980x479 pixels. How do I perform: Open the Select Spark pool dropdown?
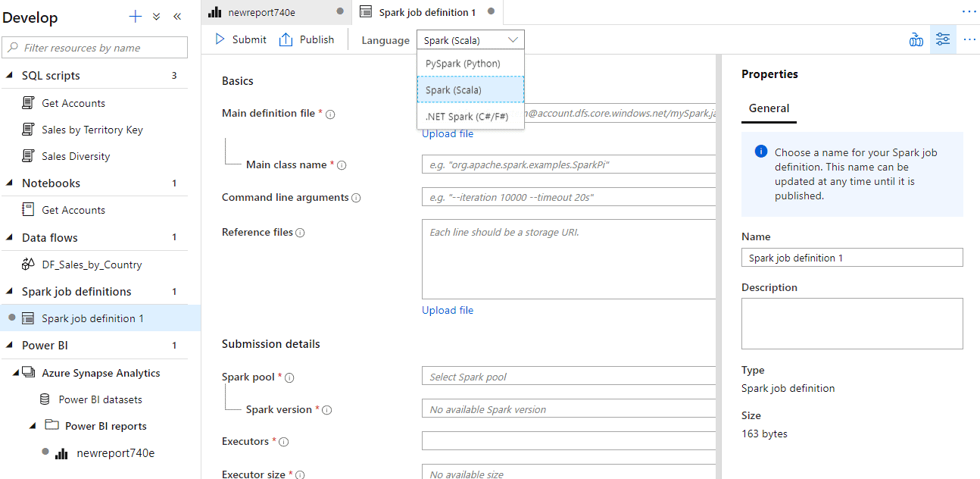[568, 377]
